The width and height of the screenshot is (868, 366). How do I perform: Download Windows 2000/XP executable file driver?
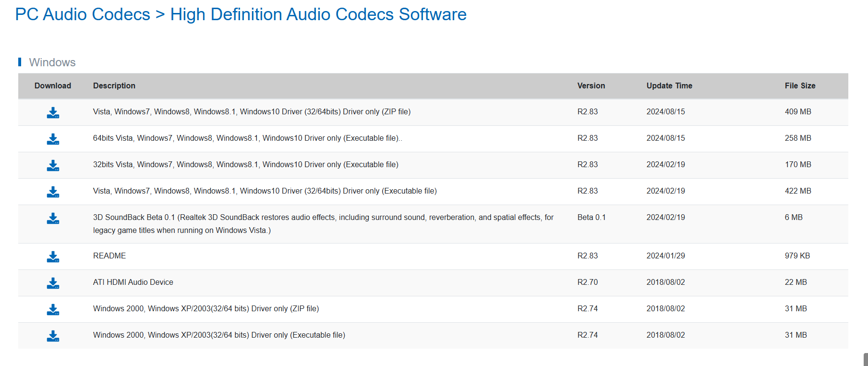[53, 336]
